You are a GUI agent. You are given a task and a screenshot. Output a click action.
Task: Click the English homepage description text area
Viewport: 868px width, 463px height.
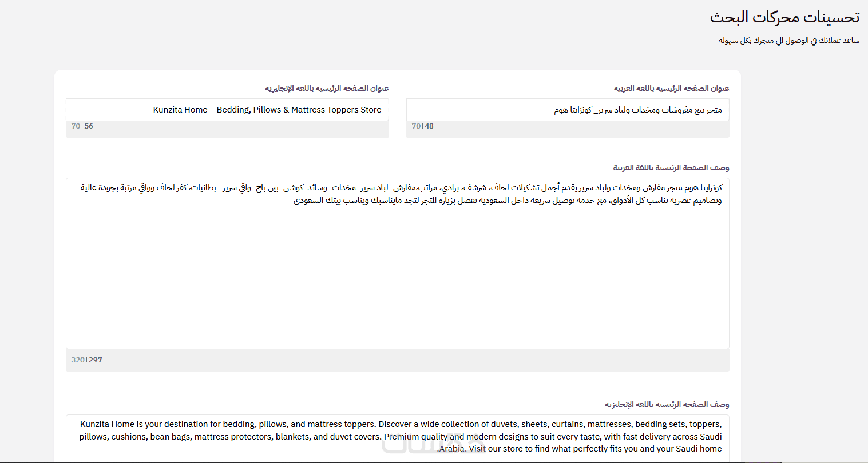[398, 438]
